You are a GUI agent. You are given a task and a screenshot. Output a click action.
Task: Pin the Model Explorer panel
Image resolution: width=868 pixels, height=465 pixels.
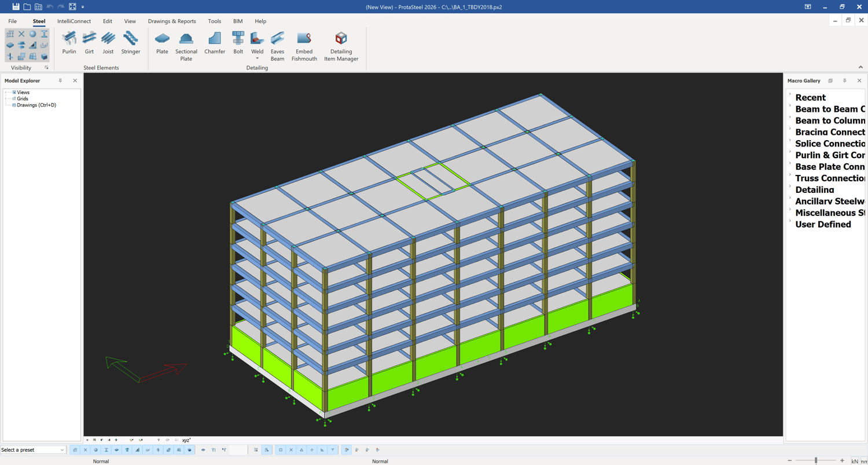point(60,80)
